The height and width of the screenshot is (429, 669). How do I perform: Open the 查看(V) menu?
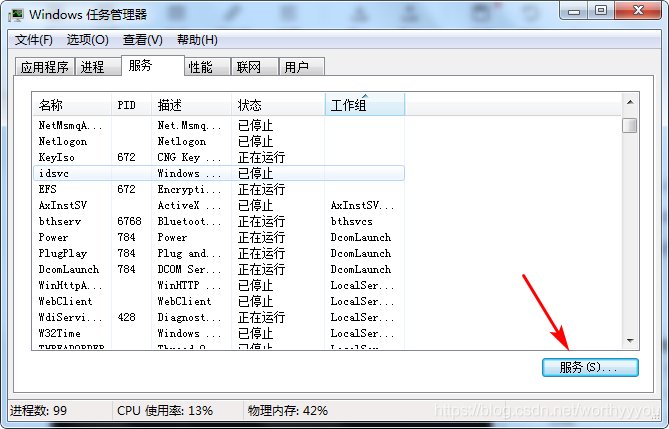pyautogui.click(x=143, y=40)
